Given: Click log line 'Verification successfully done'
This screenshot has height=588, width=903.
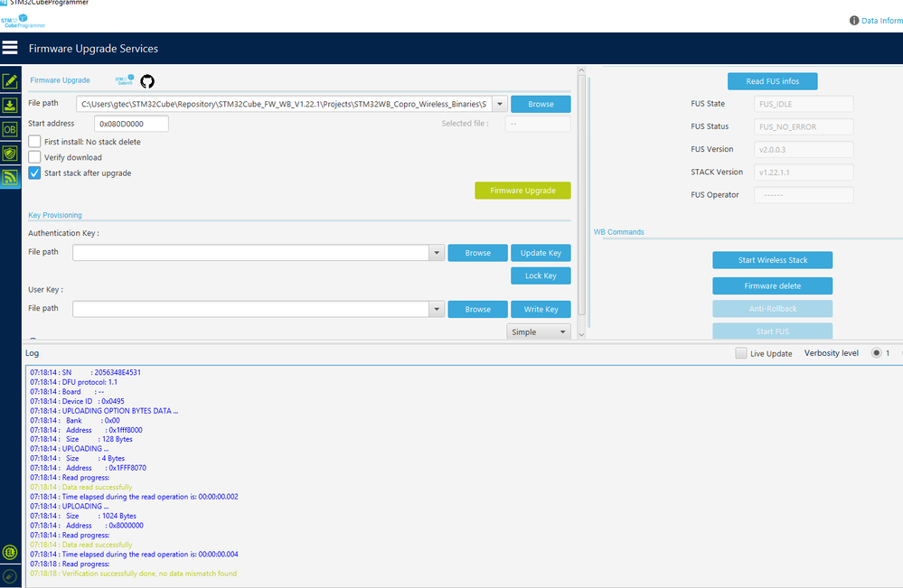Looking at the screenshot, I should pyautogui.click(x=134, y=574).
